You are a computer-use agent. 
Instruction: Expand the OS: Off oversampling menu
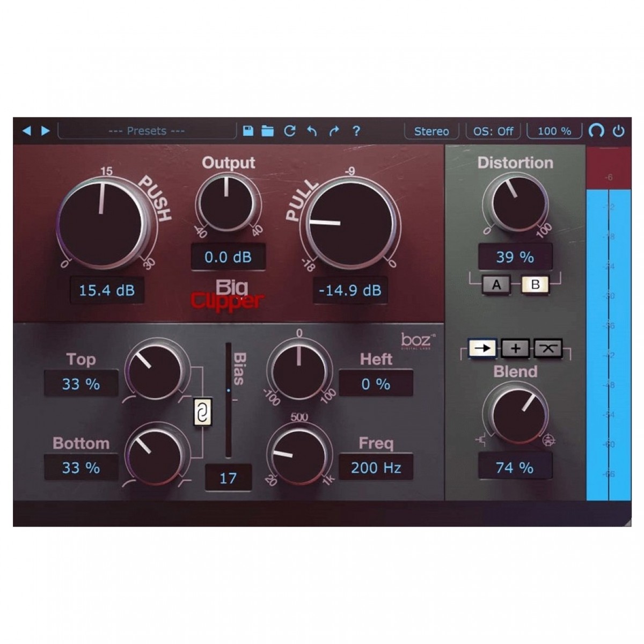point(493,131)
